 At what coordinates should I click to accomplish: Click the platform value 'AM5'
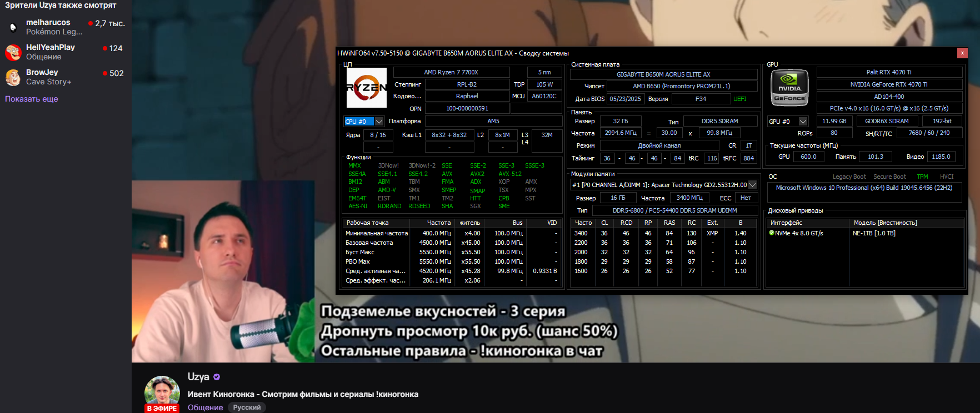pyautogui.click(x=493, y=121)
